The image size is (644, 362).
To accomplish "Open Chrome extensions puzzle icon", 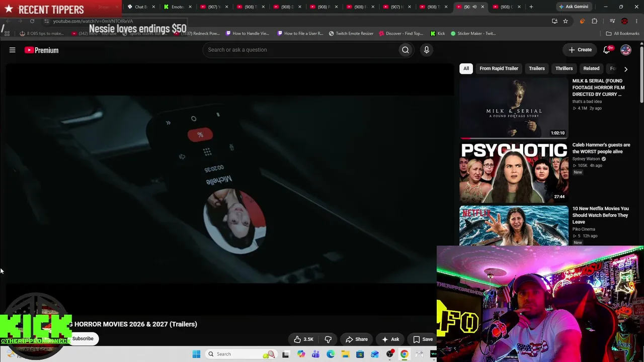I will tap(595, 21).
